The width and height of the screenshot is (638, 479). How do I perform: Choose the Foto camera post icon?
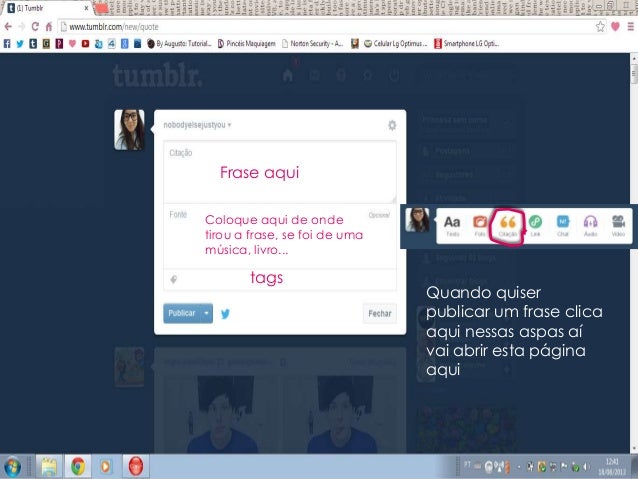coord(480,226)
